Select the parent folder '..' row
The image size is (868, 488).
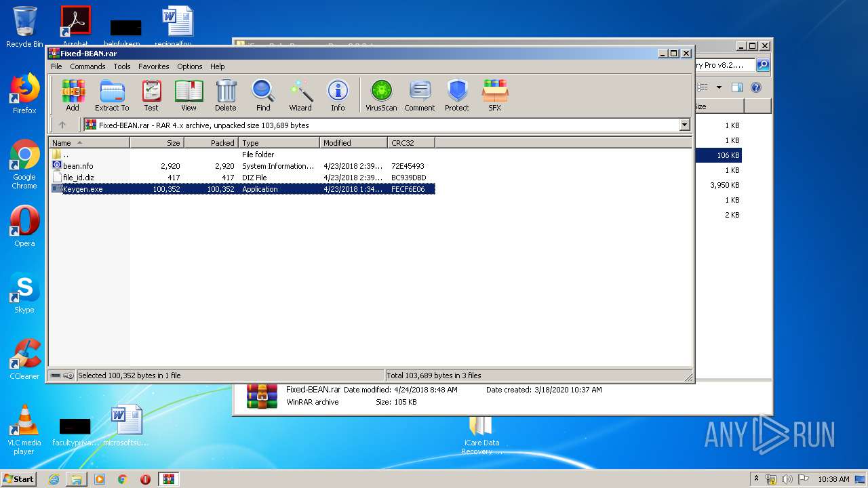click(242, 155)
